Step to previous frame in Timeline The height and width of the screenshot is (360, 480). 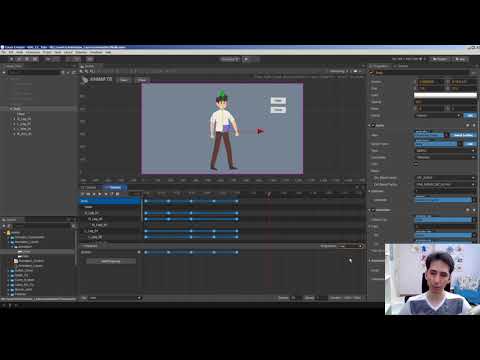tap(94, 194)
